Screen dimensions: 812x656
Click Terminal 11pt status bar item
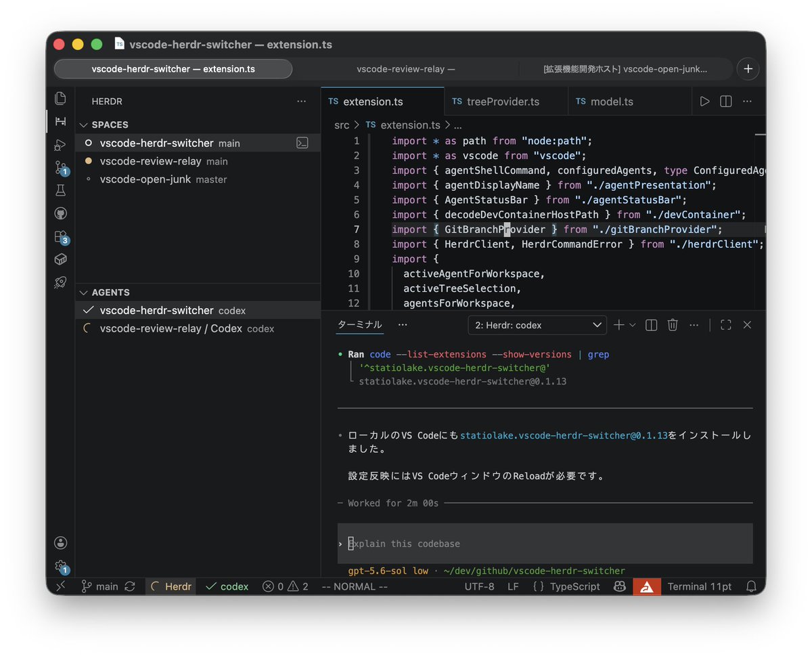pyautogui.click(x=700, y=586)
